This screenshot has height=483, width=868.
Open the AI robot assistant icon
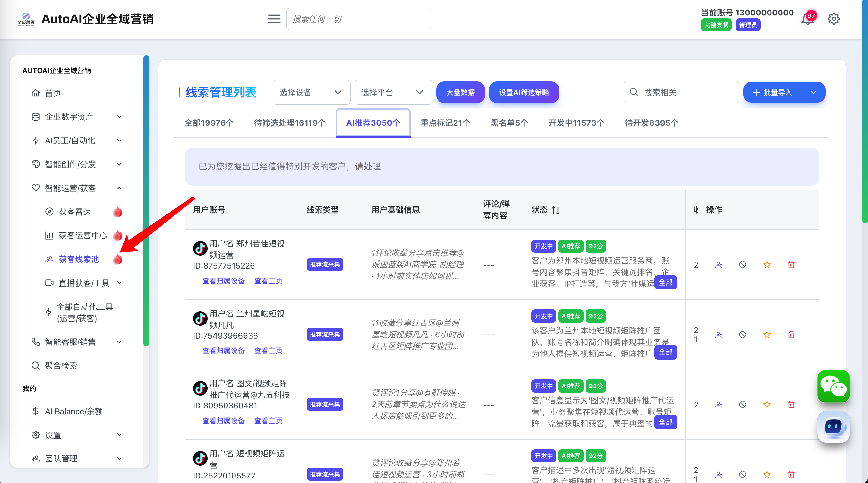pyautogui.click(x=833, y=427)
